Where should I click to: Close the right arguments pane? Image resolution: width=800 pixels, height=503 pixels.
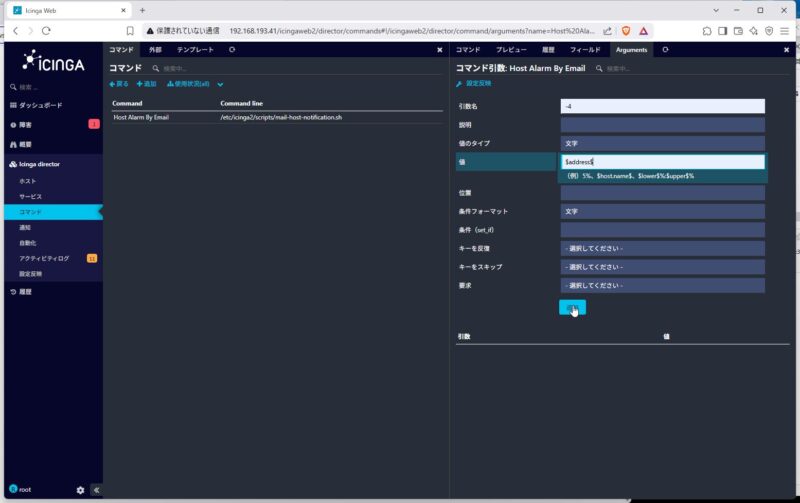786,50
